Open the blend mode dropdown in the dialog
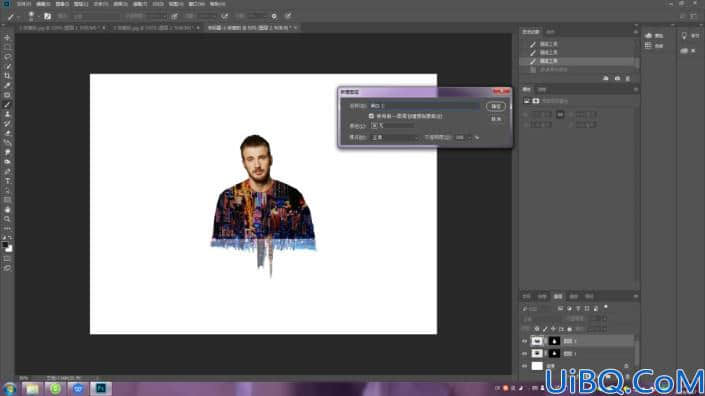 pyautogui.click(x=394, y=137)
